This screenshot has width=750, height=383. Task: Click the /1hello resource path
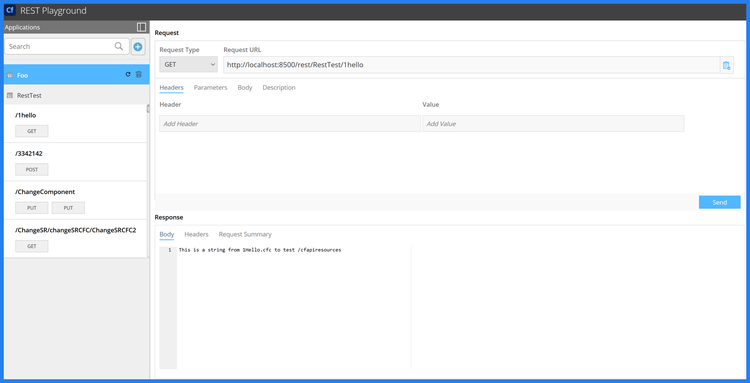[x=26, y=115]
